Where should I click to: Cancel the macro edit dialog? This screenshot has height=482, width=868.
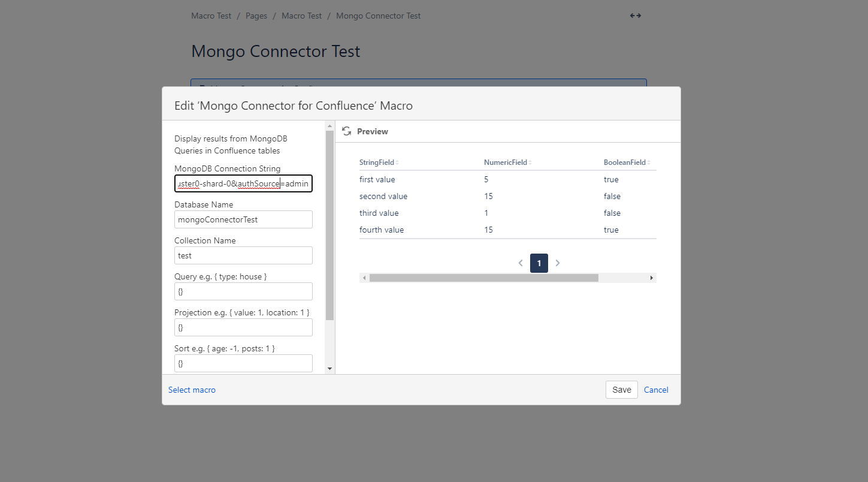(x=656, y=390)
